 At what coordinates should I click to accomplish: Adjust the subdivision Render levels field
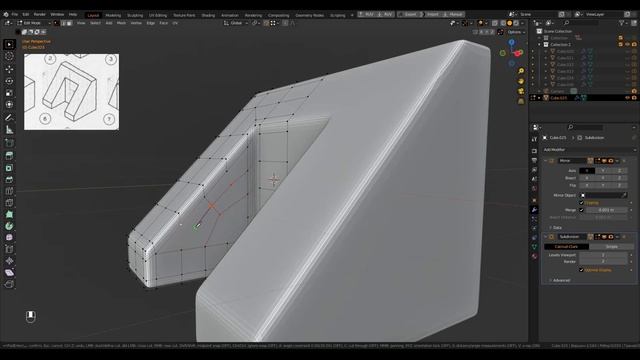[x=603, y=262]
